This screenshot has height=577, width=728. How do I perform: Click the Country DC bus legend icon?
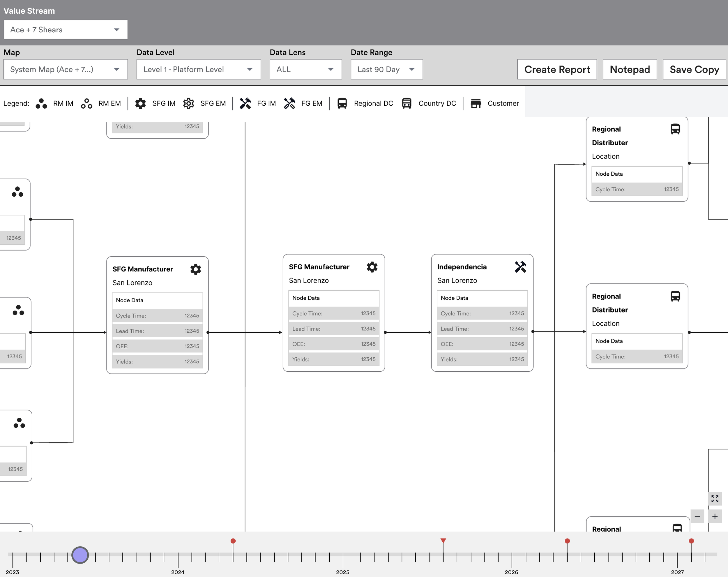click(x=407, y=103)
